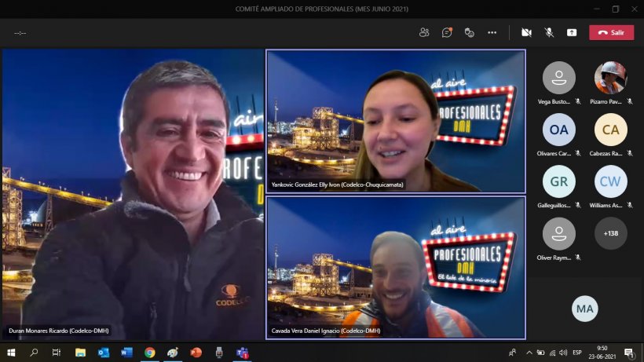Viewport: 644px width, 362px height.
Task: Show the participants panel
Action: (x=424, y=32)
